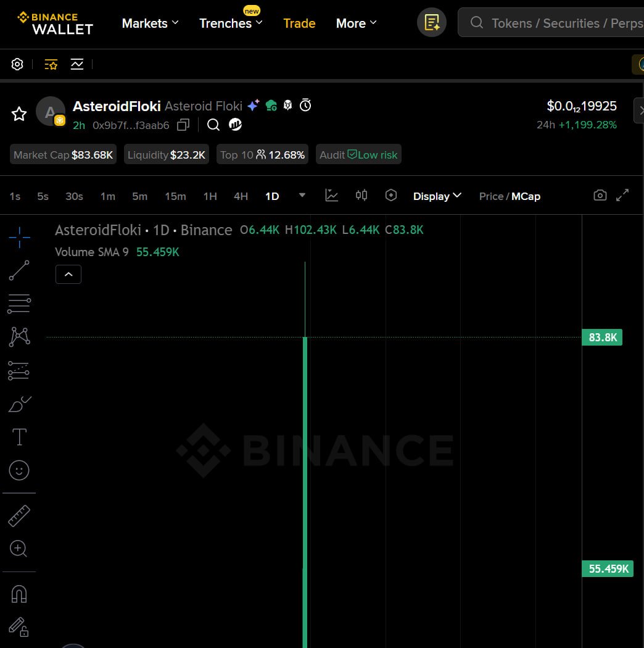644x648 pixels.
Task: Select the text annotation tool
Action: (x=19, y=437)
